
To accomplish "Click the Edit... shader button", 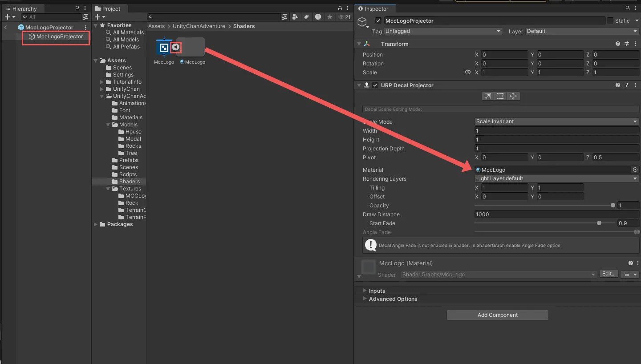I will (608, 274).
